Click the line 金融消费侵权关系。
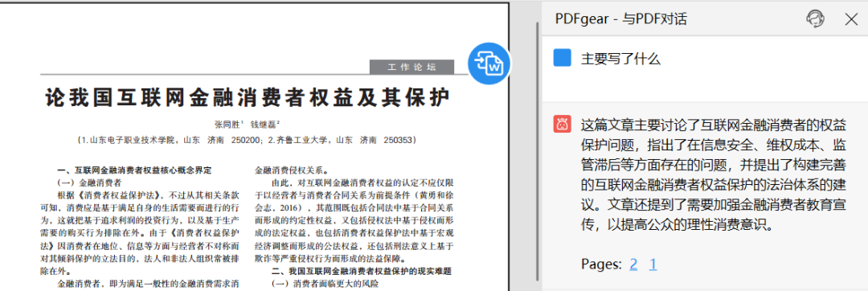This screenshot has width=868, height=291. (x=291, y=170)
